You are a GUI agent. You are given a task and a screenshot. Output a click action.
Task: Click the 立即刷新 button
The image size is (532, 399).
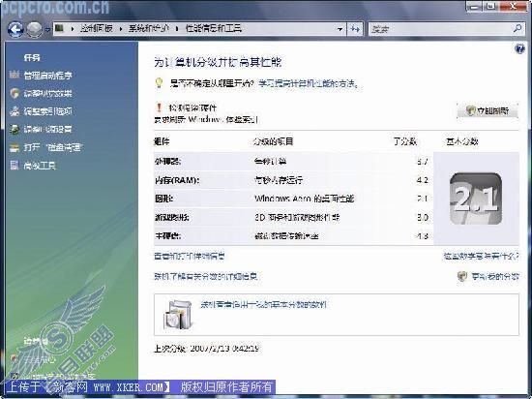(x=488, y=110)
